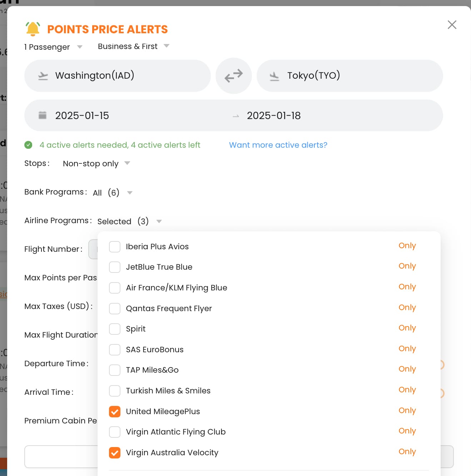
Task: Click the swap origin and destination arrows
Action: point(233,76)
